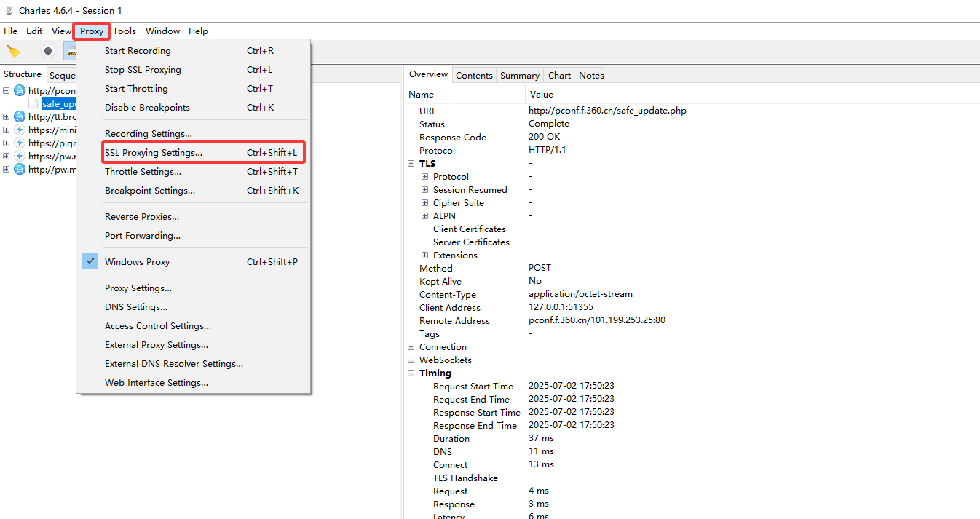Open SSL Proxying Settings... menu item
The width and height of the screenshot is (980, 519).
pyautogui.click(x=194, y=153)
